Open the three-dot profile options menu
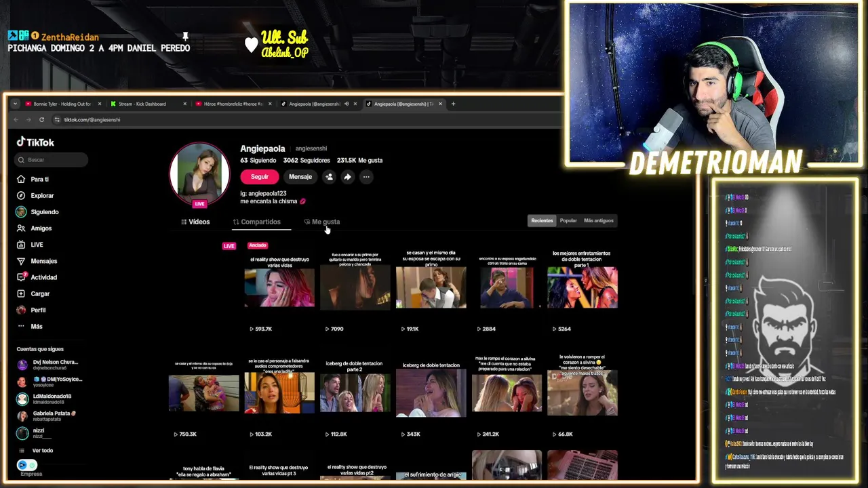The height and width of the screenshot is (488, 868). [x=366, y=177]
